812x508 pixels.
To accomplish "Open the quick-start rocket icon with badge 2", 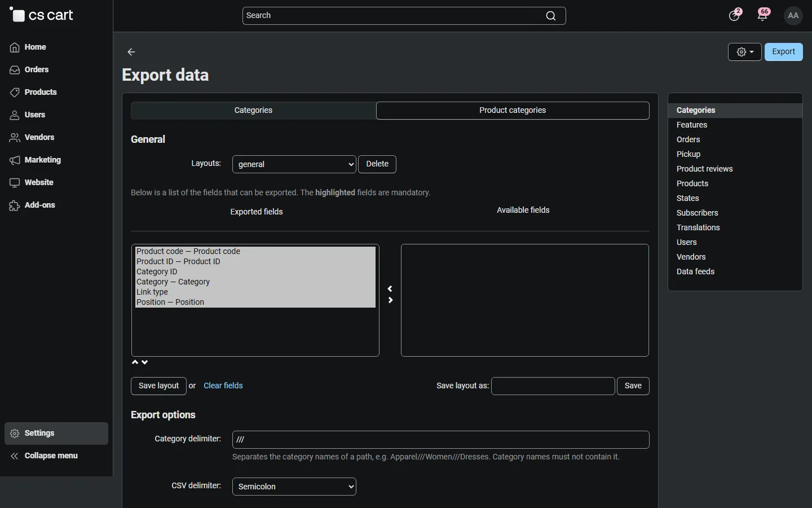I will click(x=735, y=15).
